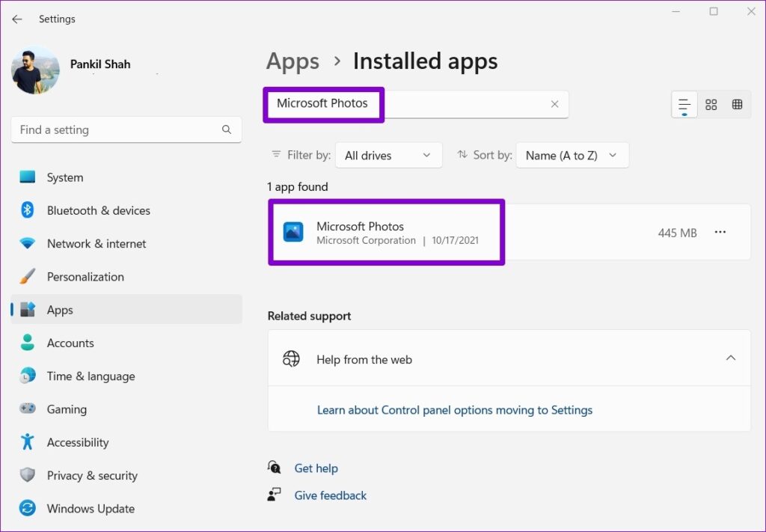Open the Sort by Name dropdown
The height and width of the screenshot is (532, 766).
coord(572,155)
